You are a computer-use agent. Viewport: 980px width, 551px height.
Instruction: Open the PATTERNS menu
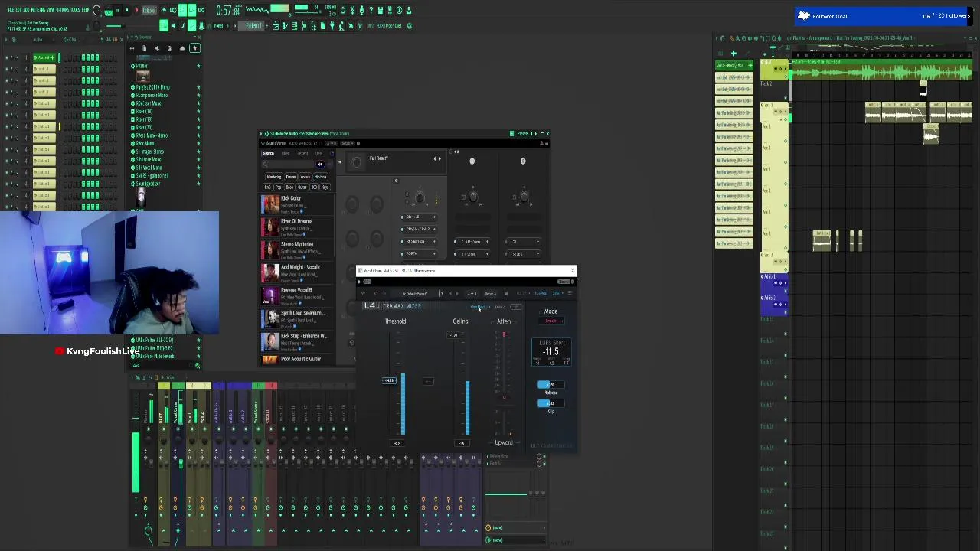click(38, 10)
